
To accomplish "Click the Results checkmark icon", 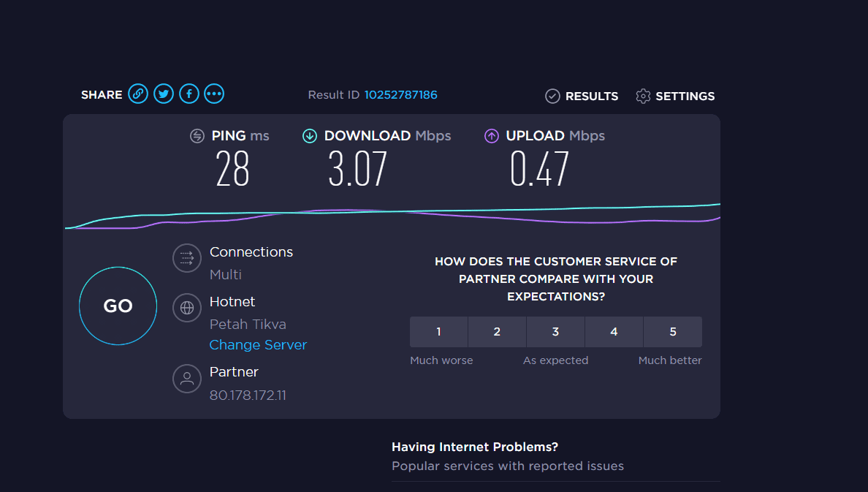I will click(552, 96).
